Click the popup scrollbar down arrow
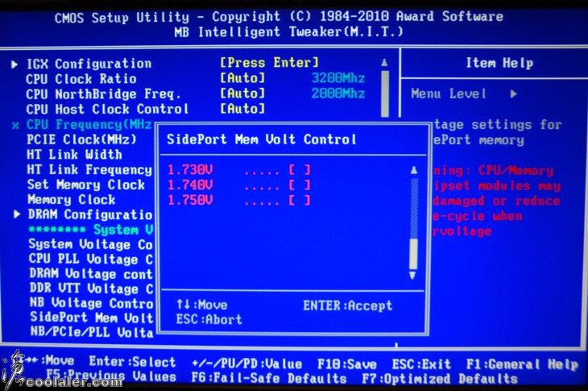This screenshot has height=391, width=588. click(x=412, y=276)
